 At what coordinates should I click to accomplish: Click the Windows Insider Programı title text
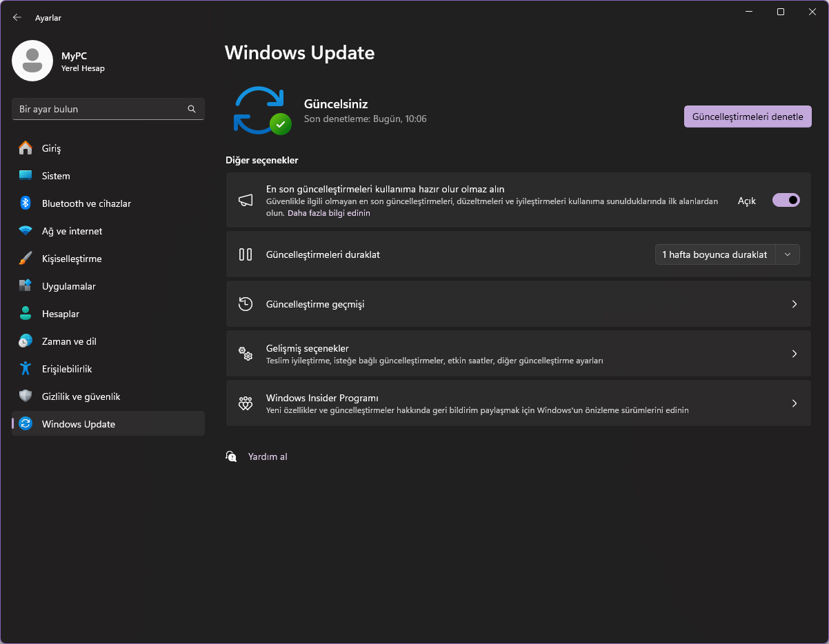point(322,398)
